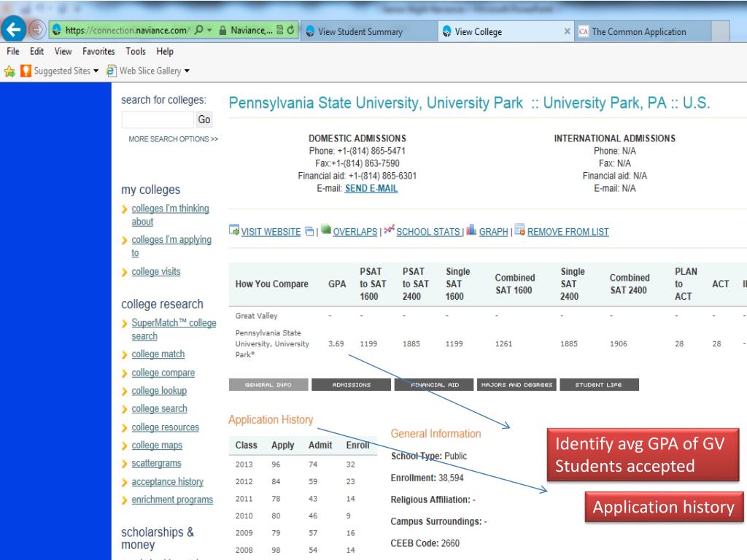Select the Financial Aid tab
747x560 pixels.
tap(434, 385)
